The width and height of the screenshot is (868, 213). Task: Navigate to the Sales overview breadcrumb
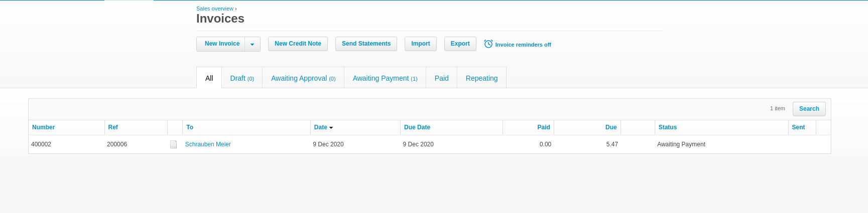tap(214, 9)
